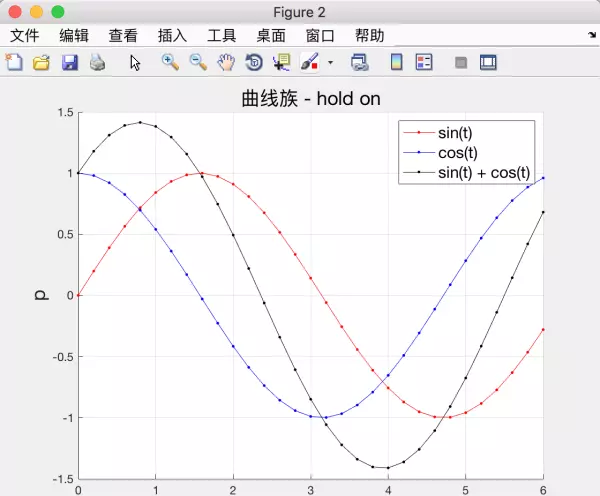Expand the Brush tool color dropdown arrow
Screen dimensions: 600x496
click(x=331, y=62)
